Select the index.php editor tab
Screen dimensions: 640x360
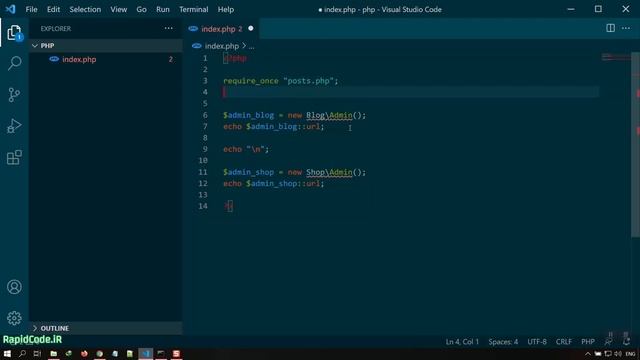point(221,29)
